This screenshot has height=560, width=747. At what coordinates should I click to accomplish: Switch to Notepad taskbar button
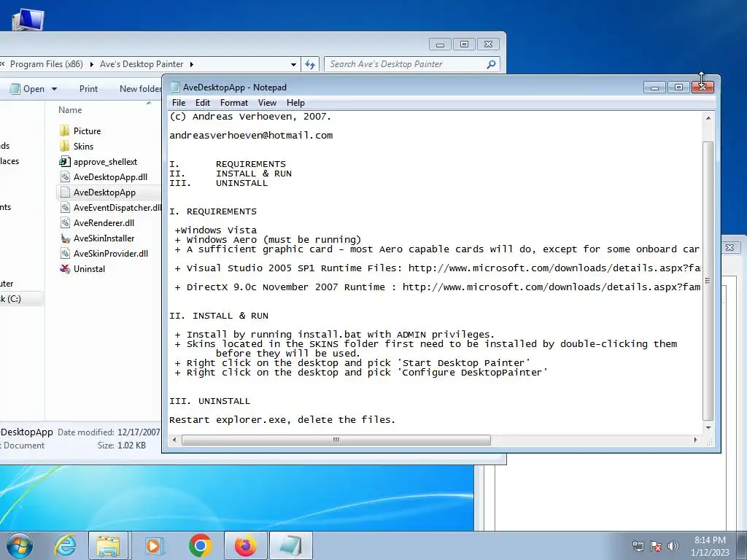(291, 545)
